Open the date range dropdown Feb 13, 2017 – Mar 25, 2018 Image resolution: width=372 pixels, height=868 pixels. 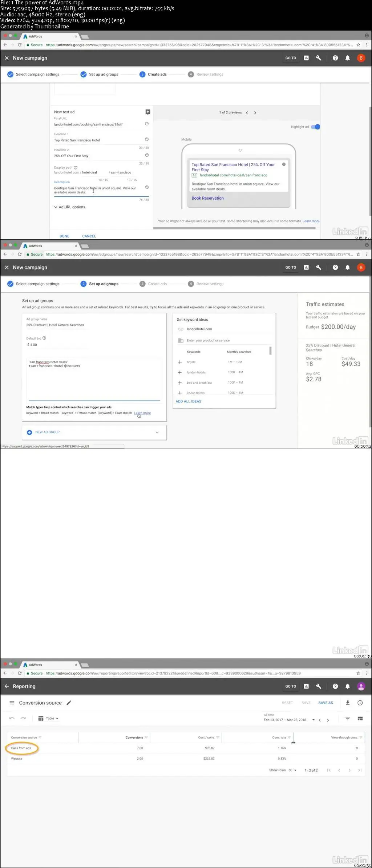coord(289,720)
